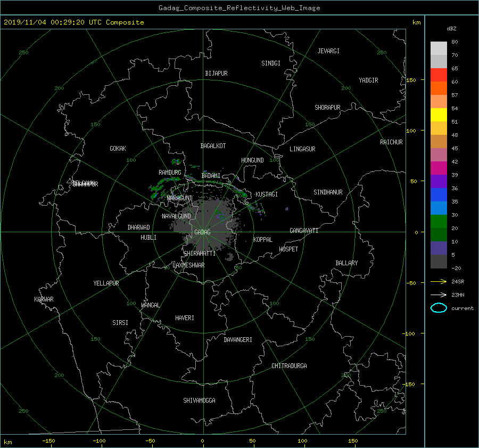
Task: Click the dBZ legend heading
Action: point(451,29)
